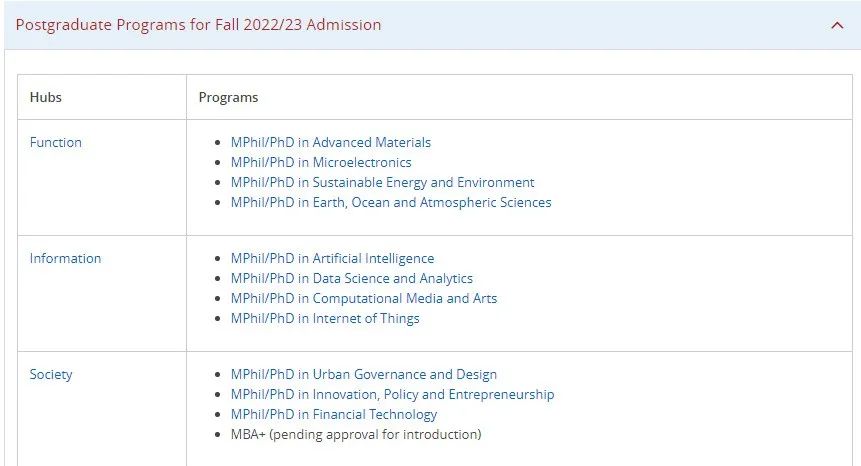
Task: Go to MPhil/PhD in Computational Media and Arts
Action: (364, 298)
